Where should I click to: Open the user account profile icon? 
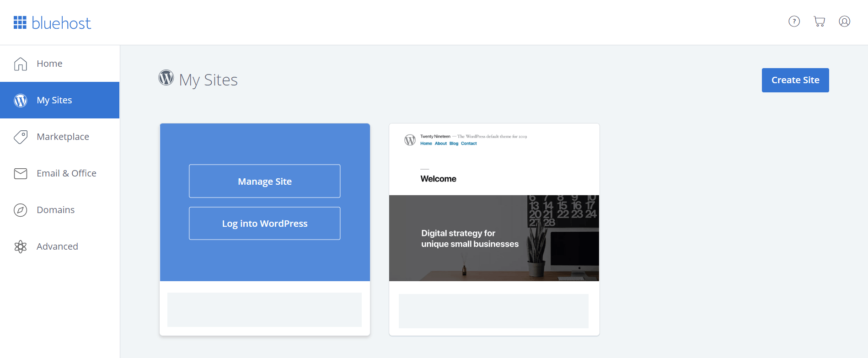[x=844, y=21]
